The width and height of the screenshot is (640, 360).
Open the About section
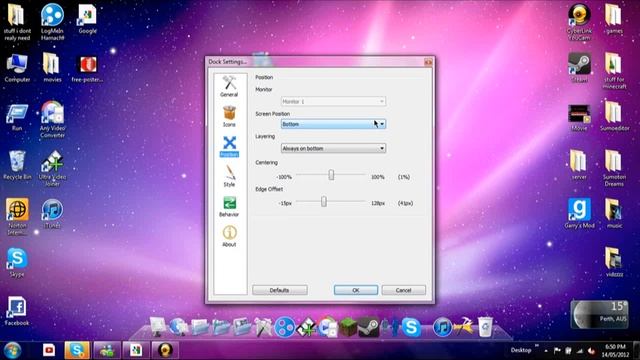click(229, 236)
